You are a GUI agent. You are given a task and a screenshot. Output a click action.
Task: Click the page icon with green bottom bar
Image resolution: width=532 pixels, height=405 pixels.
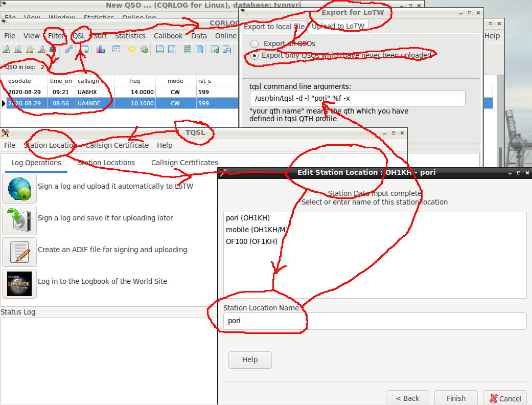click(160, 50)
